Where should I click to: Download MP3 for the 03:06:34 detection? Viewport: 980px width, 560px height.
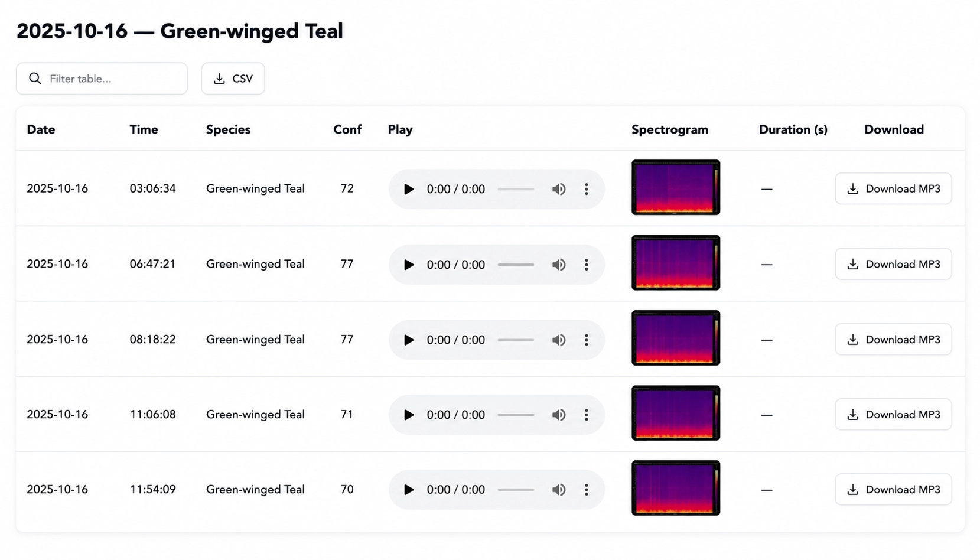(x=893, y=188)
